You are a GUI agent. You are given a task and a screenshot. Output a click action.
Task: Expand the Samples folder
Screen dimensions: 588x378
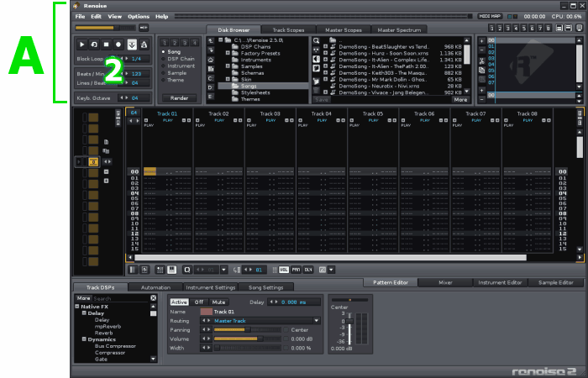[228, 66]
